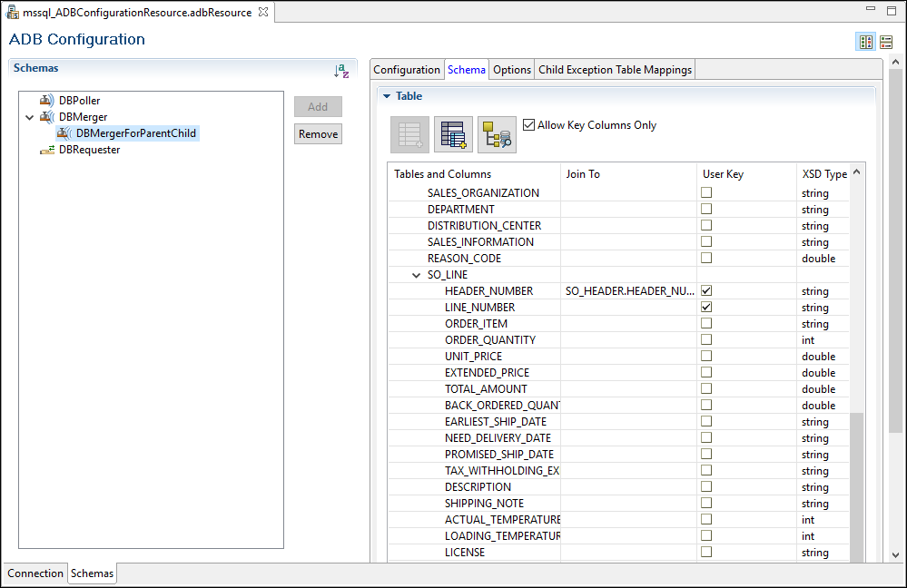This screenshot has height=588, width=907.
Task: Switch to the list layout view icon
Action: [886, 42]
